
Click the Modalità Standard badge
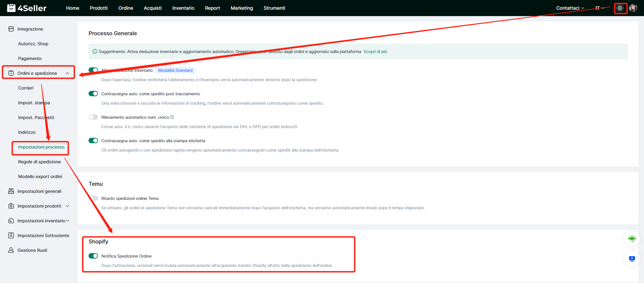coord(175,70)
